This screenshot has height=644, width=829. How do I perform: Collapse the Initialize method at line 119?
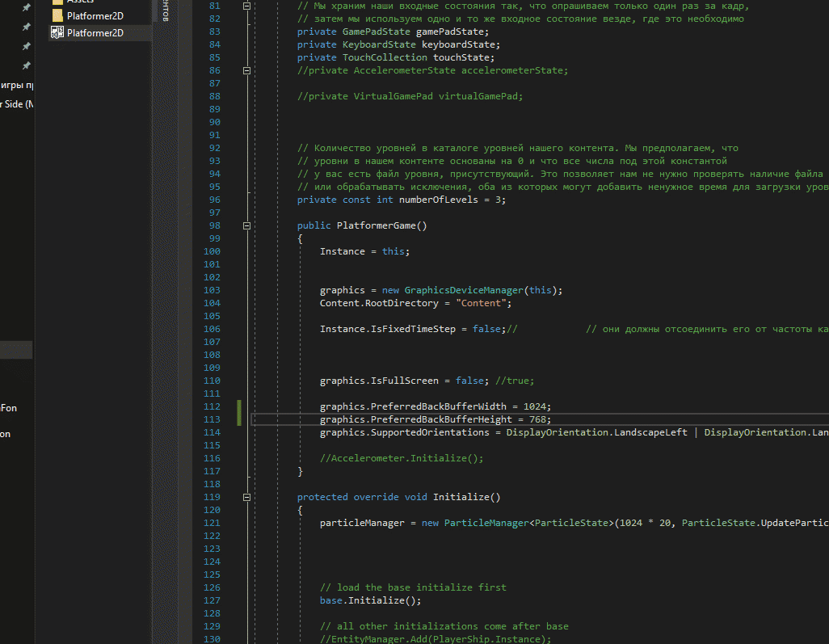tap(246, 497)
